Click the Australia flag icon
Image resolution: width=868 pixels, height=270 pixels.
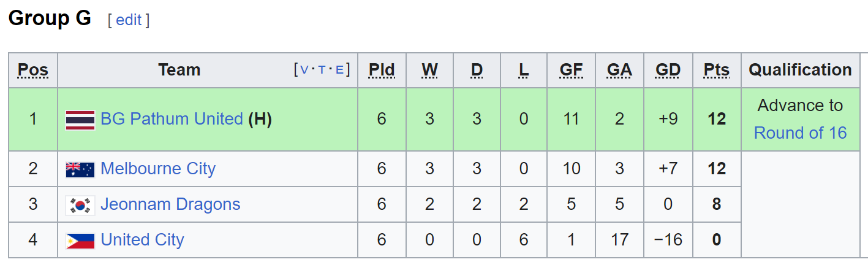click(80, 169)
